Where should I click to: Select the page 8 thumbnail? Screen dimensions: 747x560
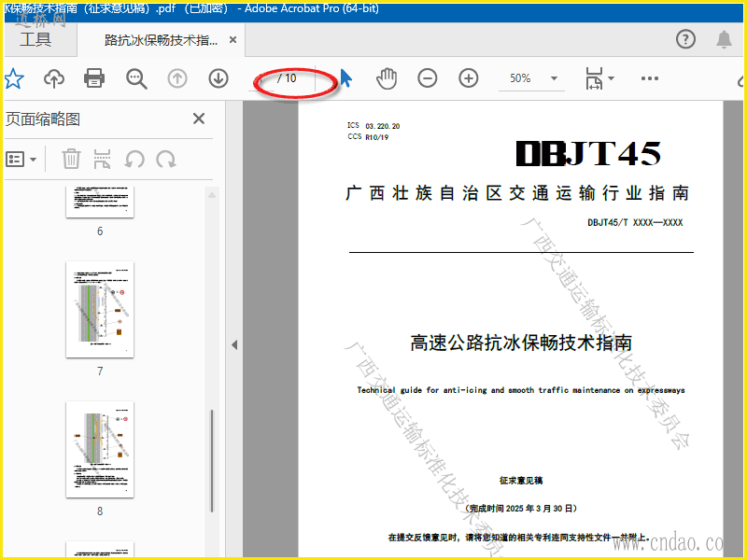click(x=100, y=450)
